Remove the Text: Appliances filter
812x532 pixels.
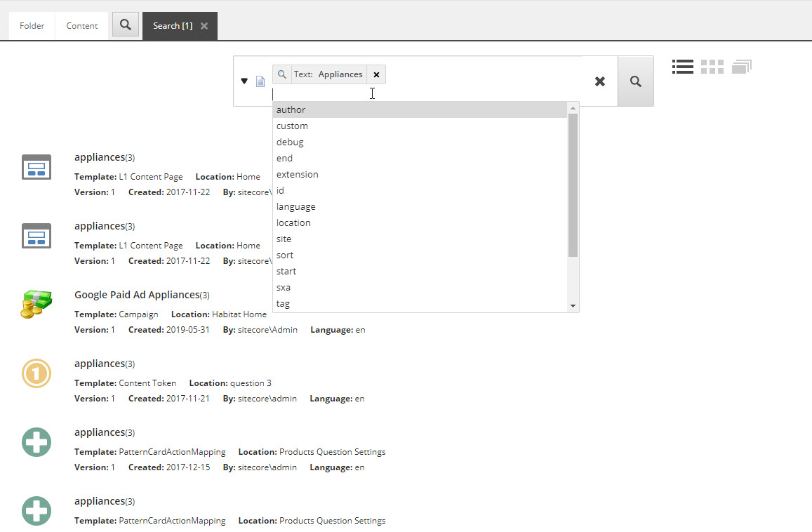(x=376, y=74)
